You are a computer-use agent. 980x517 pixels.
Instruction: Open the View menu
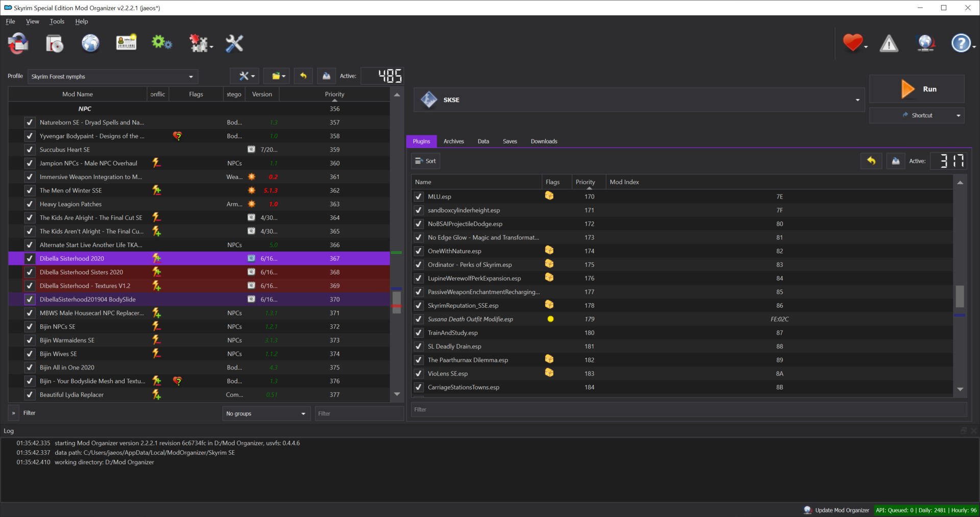pyautogui.click(x=33, y=21)
